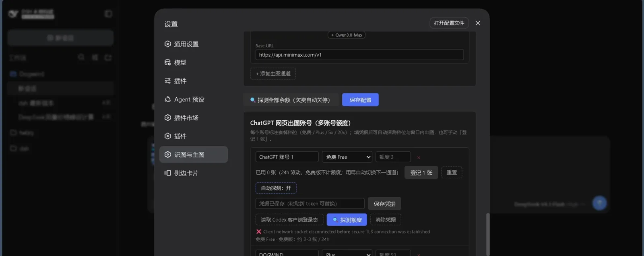Click the 额度 3 quota field
Screen dimensions: 644x256
click(393, 157)
